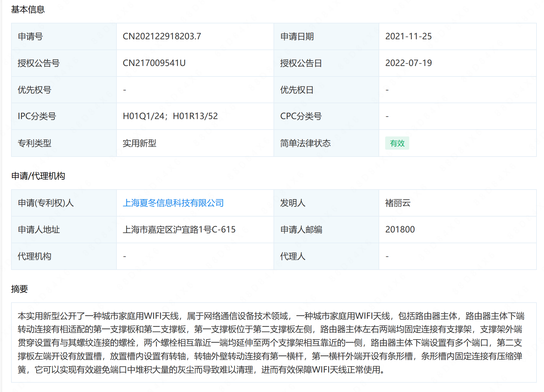
Task: Click the 简单法律状态 label cell
Action: coord(326,143)
